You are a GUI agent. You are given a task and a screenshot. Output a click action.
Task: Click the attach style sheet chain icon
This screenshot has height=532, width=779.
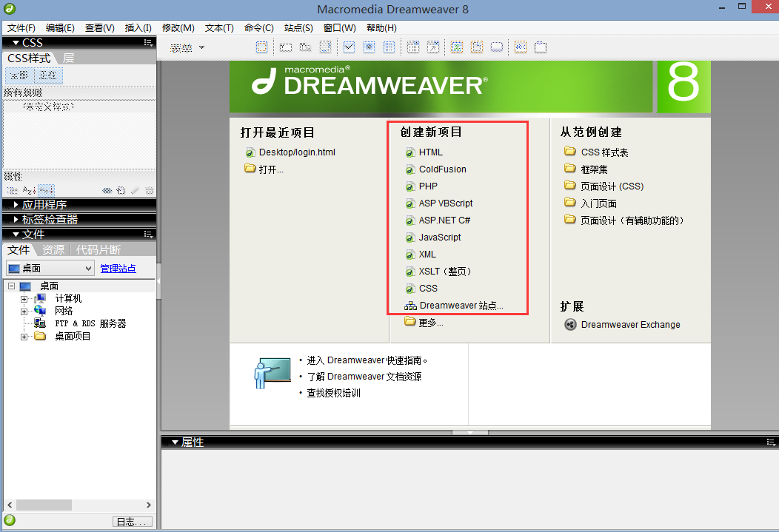tap(107, 191)
